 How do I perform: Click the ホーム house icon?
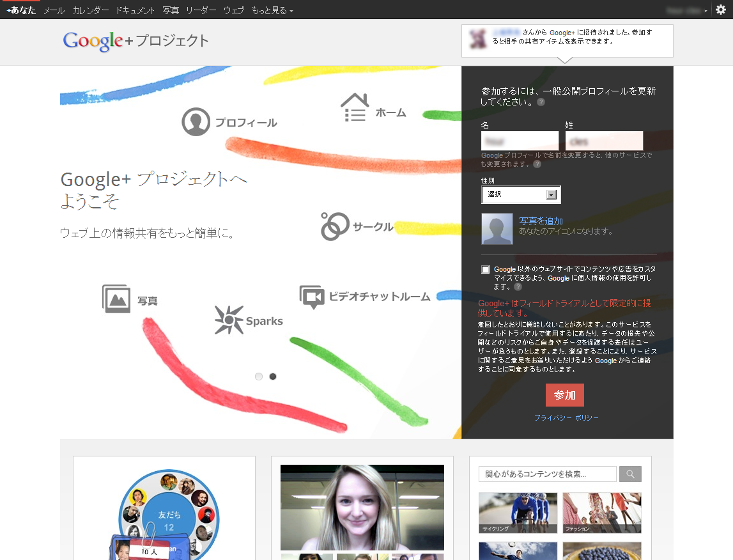point(355,107)
